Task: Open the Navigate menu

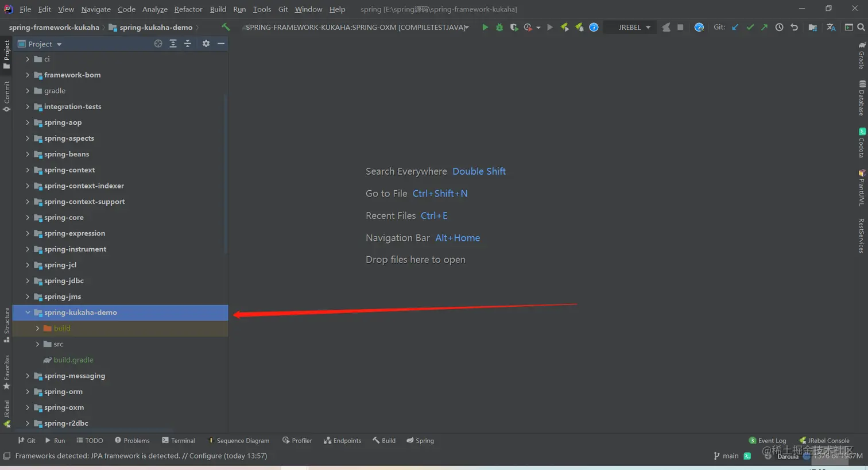Action: click(x=96, y=9)
